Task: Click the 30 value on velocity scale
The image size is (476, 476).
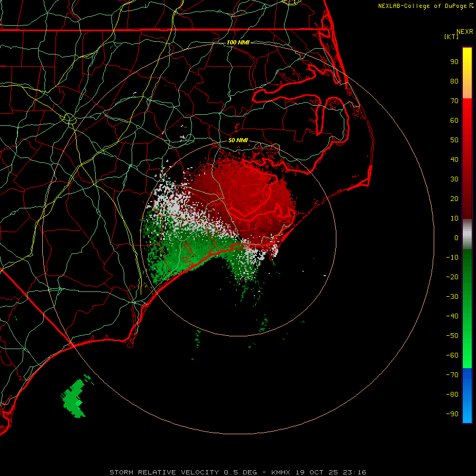Action: pos(454,179)
